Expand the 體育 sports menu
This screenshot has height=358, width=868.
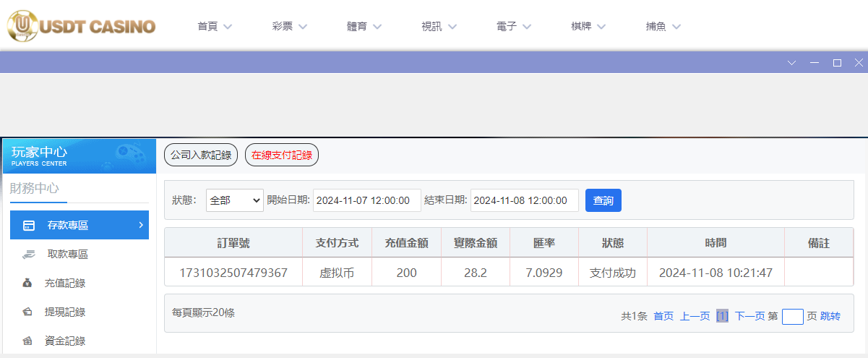[x=364, y=27]
